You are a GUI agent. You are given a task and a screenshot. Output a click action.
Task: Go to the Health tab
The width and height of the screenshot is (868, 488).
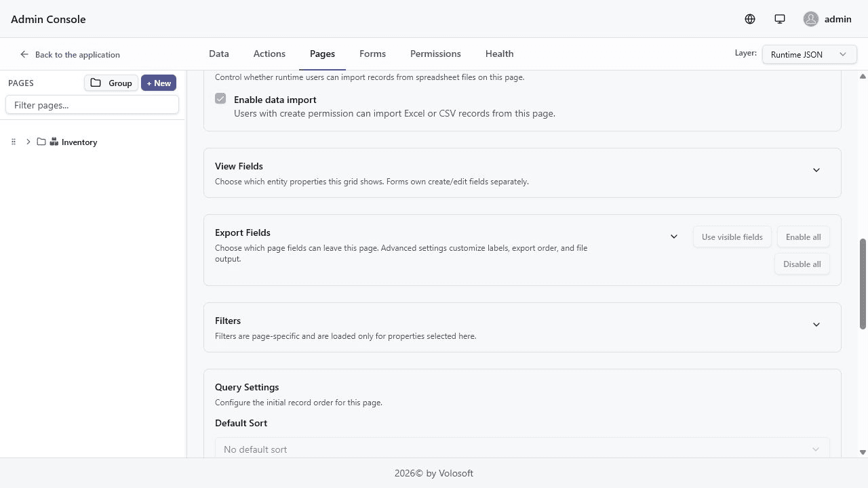499,54
